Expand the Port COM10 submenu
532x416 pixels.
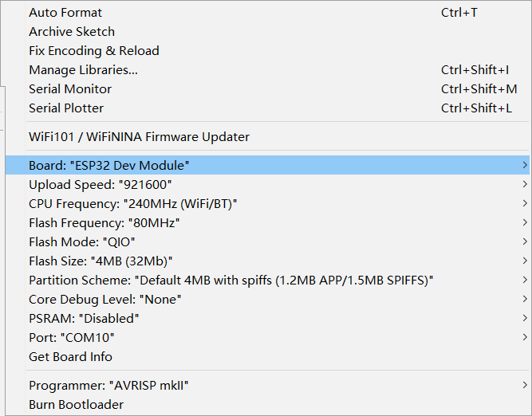[72, 338]
